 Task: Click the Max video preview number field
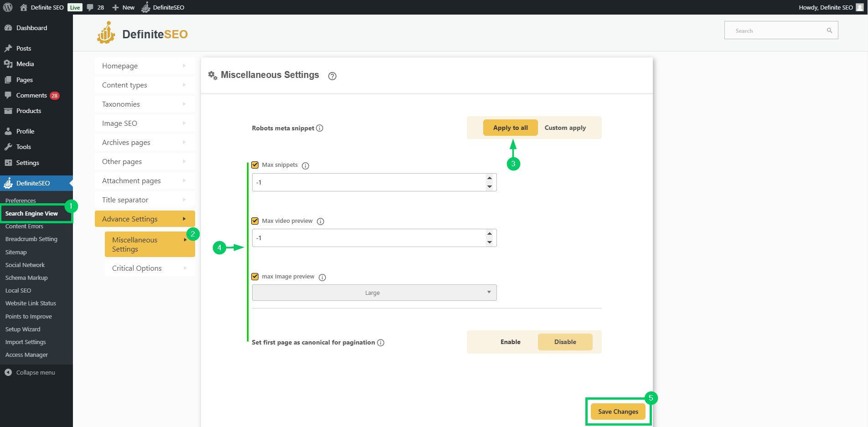click(x=374, y=238)
